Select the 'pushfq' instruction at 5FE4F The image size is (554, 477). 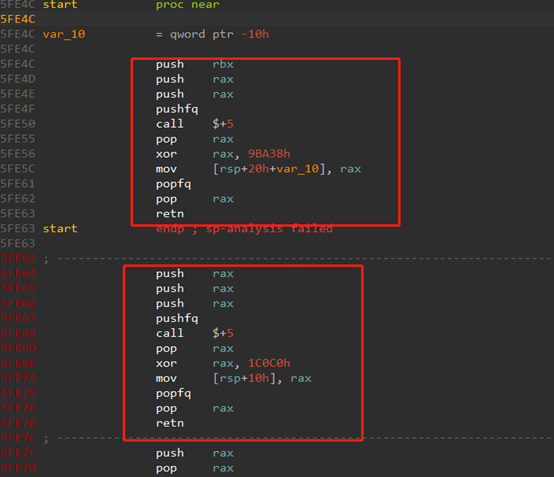(177, 109)
